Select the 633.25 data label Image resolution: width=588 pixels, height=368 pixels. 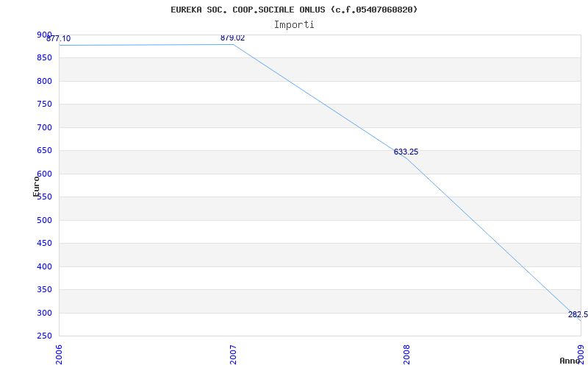[406, 152]
